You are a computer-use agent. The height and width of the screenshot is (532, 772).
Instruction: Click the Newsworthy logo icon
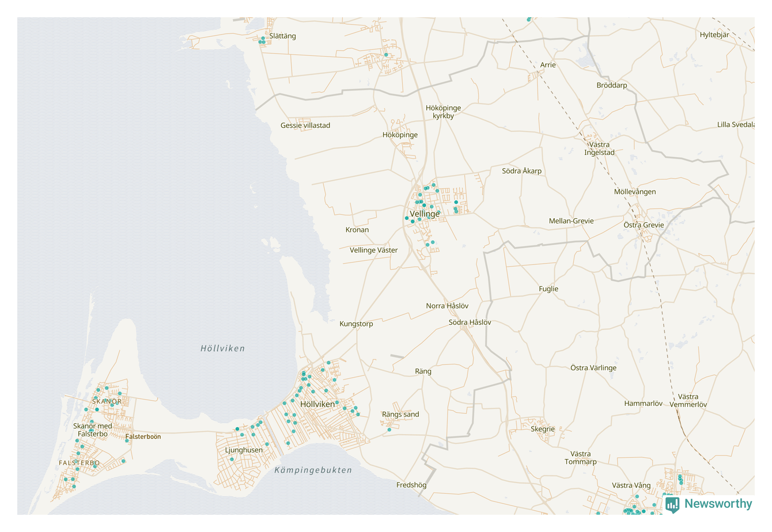672,504
